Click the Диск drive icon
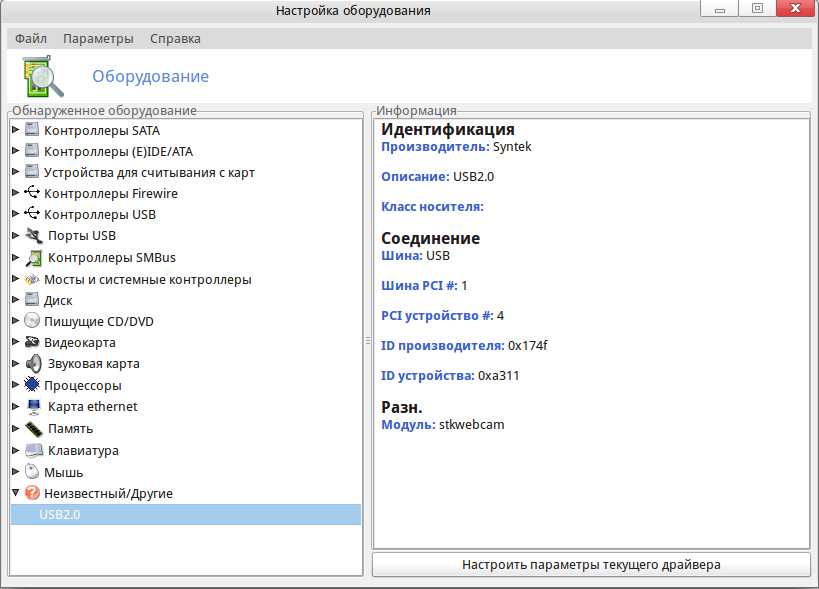The height and width of the screenshot is (589, 819). (x=32, y=300)
